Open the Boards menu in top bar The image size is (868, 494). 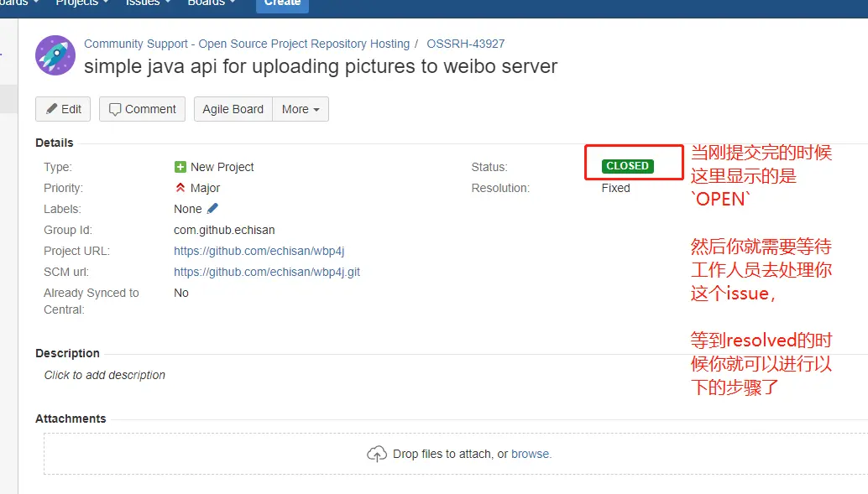(212, 3)
